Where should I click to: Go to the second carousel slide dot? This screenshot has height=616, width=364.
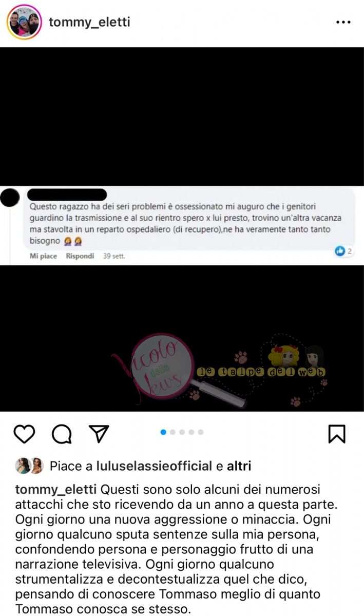173,432
